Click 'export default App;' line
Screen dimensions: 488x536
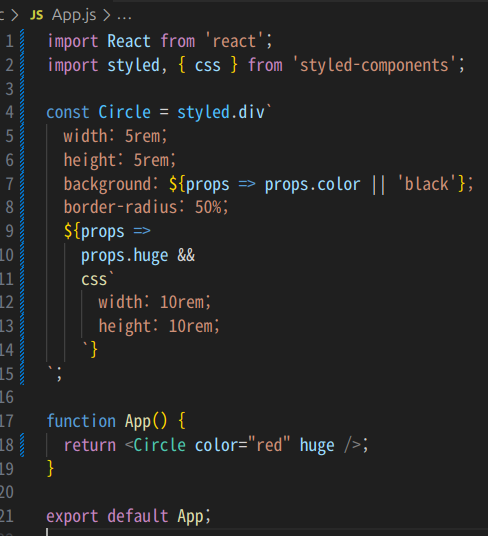[128, 516]
